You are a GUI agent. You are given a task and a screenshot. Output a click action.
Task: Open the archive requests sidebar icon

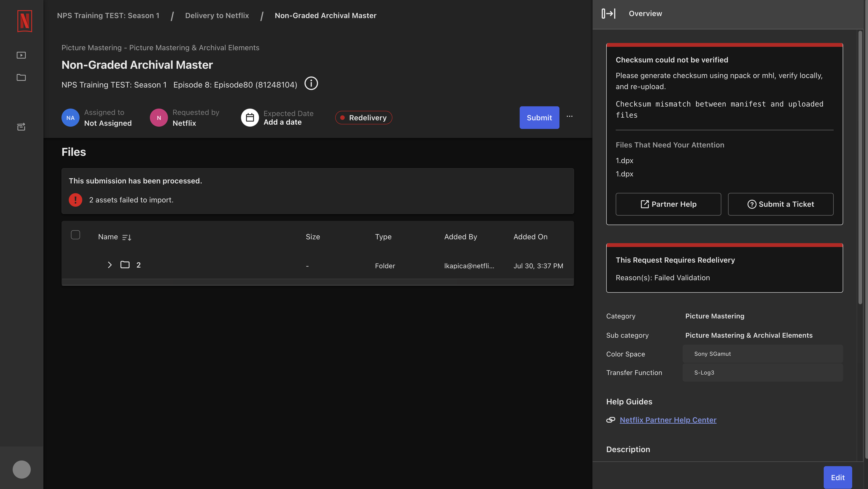[21, 127]
